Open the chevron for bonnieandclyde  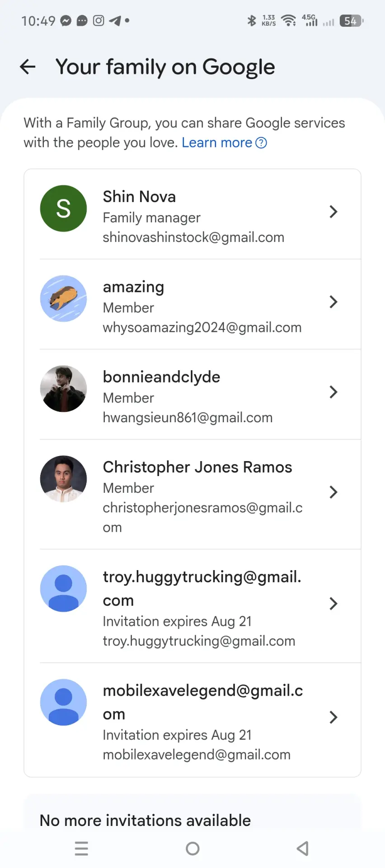tap(333, 392)
